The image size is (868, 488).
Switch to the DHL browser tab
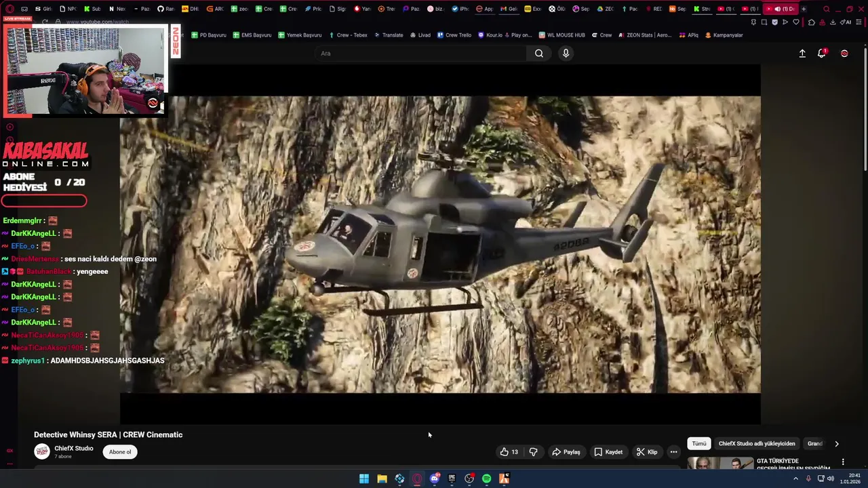[191, 9]
